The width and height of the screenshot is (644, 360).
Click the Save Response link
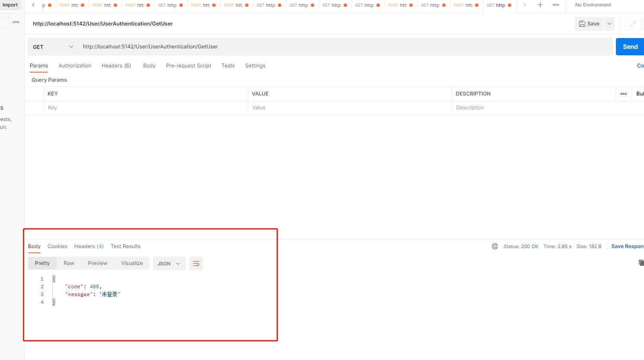pos(627,246)
